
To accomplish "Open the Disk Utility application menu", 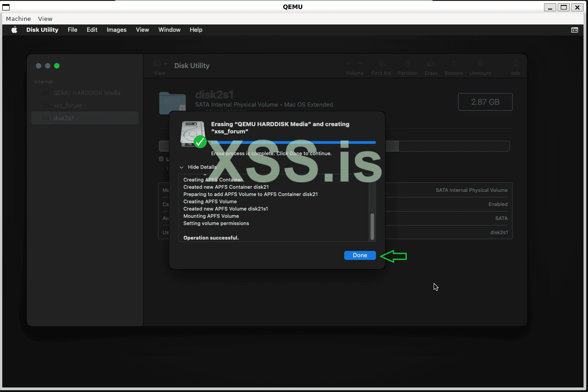I will pyautogui.click(x=42, y=30).
